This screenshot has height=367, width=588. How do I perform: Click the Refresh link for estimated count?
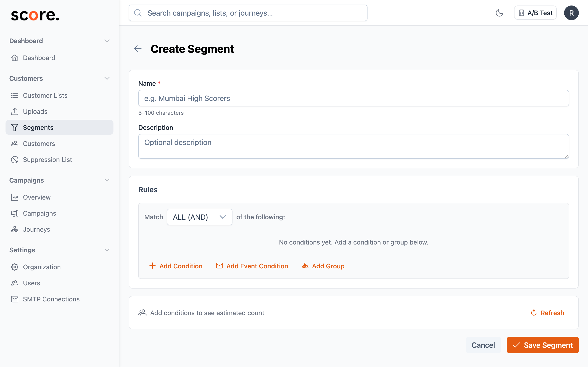(547, 313)
